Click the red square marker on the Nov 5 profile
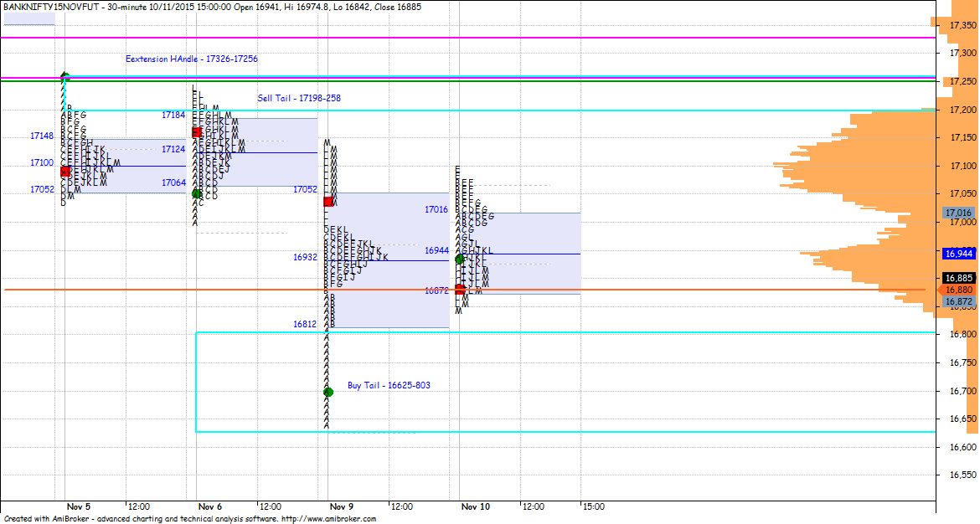Image resolution: width=980 pixels, height=524 pixels. point(65,171)
